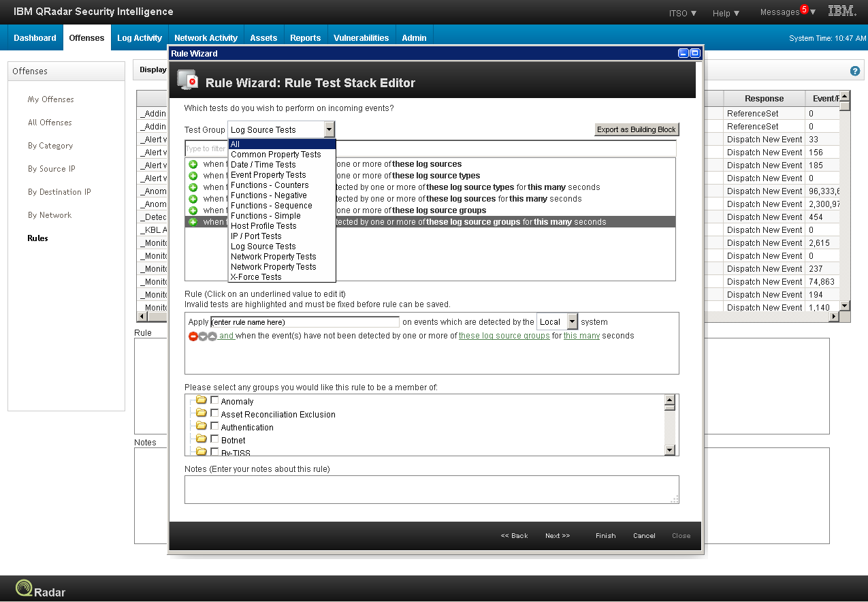
Task: Select 'Host Profile Tests' option
Action: [x=282, y=226]
